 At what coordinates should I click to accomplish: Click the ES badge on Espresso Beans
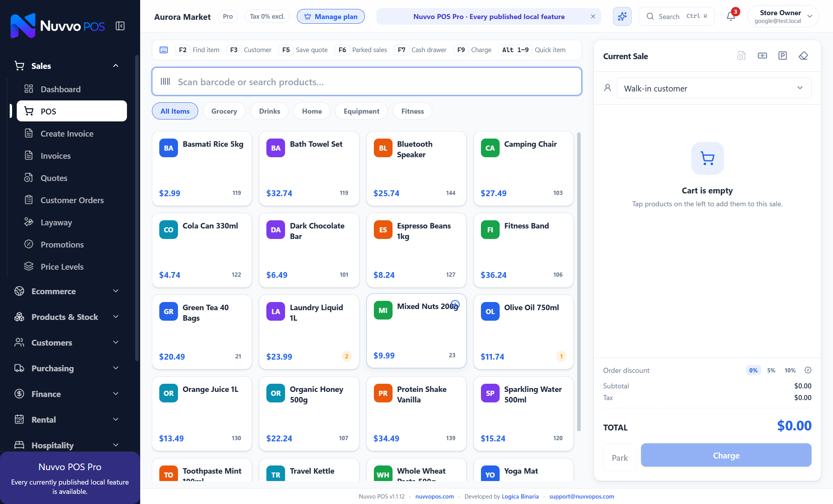(383, 230)
